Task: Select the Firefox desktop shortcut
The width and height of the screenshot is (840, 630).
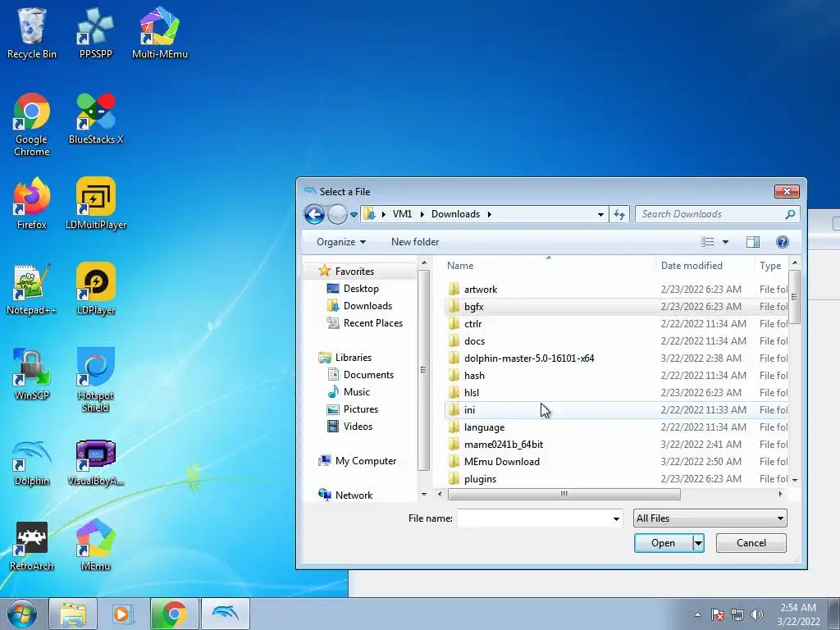Action: point(32,203)
